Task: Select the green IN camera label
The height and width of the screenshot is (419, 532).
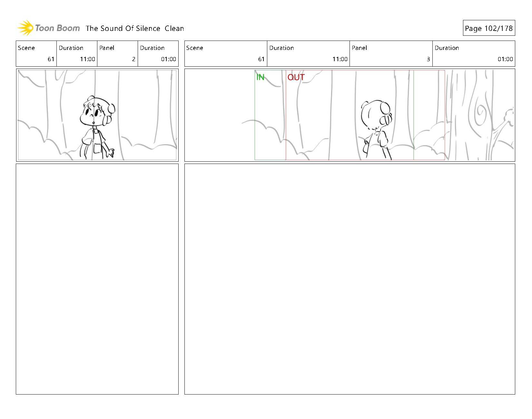Action: pyautogui.click(x=260, y=77)
